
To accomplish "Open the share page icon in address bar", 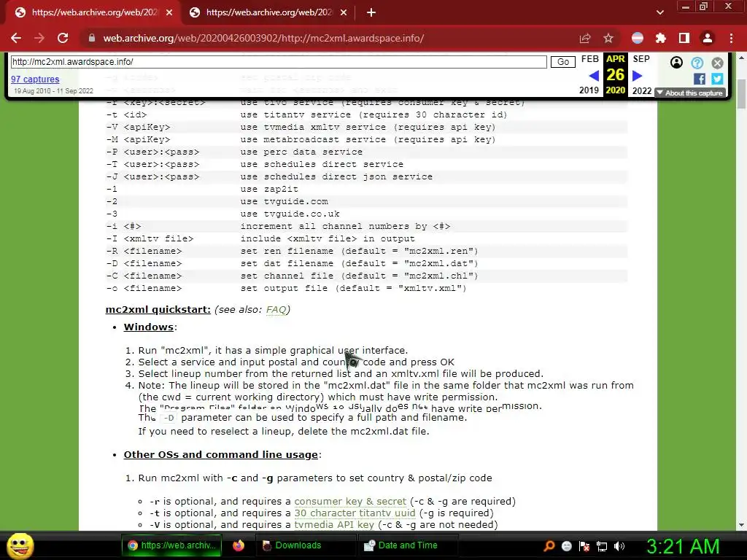I will [585, 38].
